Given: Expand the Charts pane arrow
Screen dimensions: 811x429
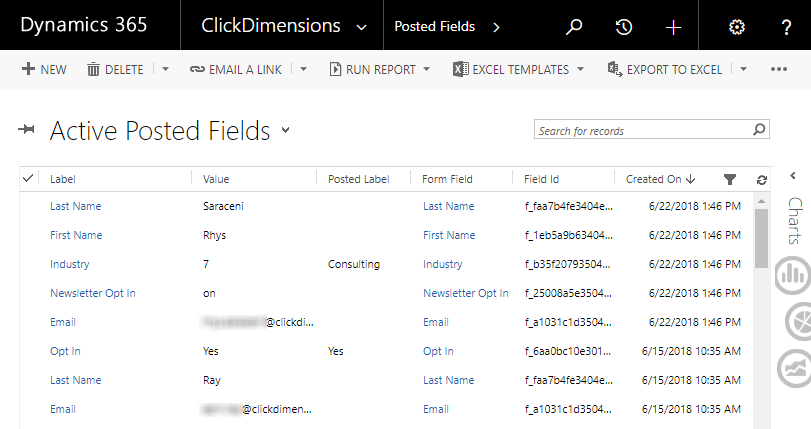Looking at the screenshot, I should point(793,176).
